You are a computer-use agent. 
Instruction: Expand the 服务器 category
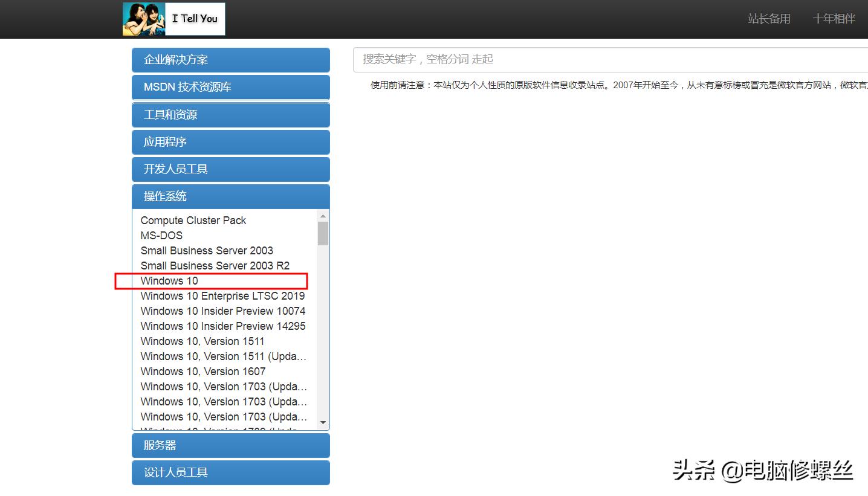(230, 445)
